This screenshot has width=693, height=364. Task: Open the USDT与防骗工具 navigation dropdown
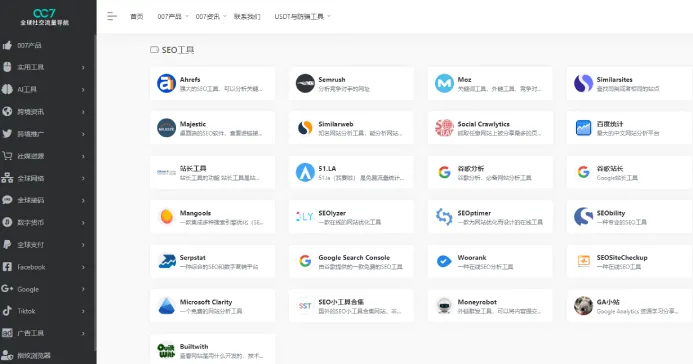click(302, 16)
